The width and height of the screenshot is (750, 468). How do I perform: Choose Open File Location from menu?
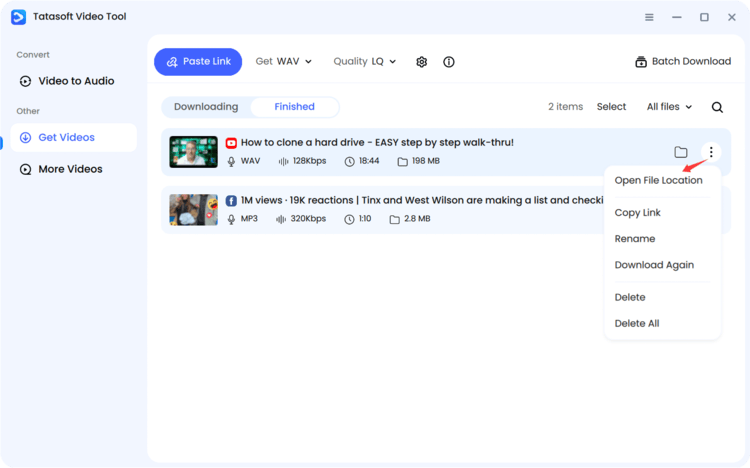click(x=659, y=180)
